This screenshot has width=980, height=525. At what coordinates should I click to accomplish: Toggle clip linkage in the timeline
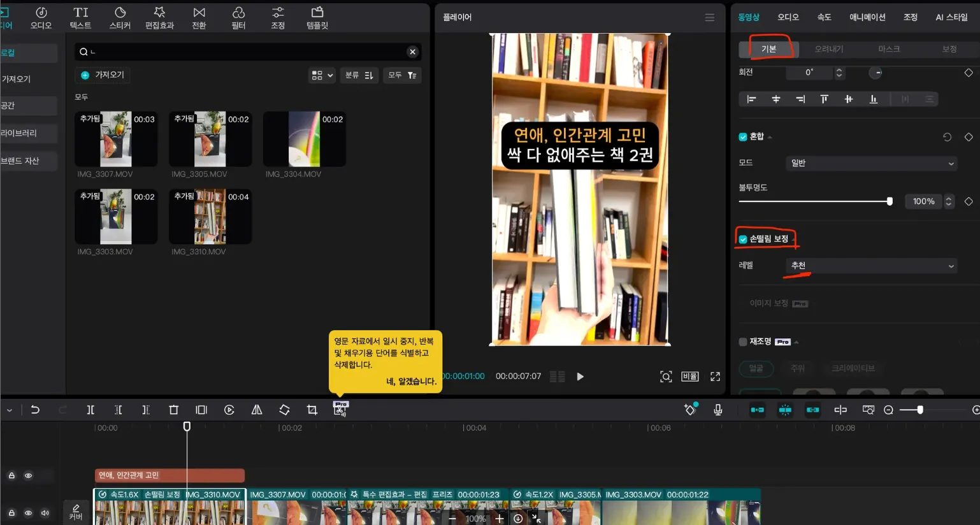click(812, 410)
